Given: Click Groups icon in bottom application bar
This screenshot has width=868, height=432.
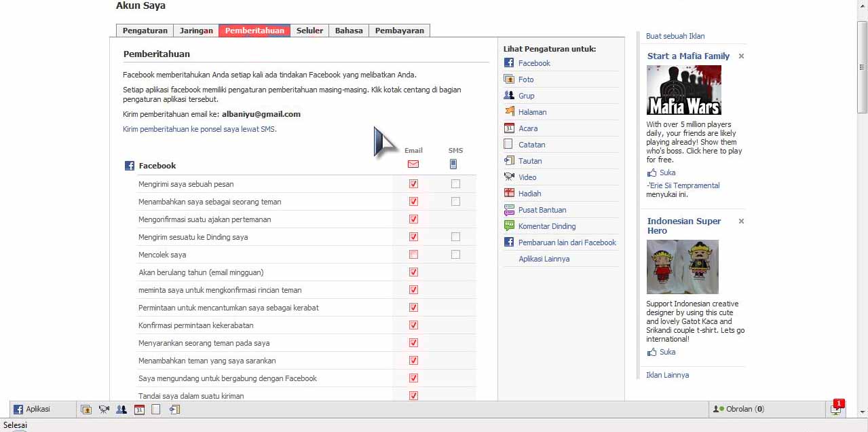Looking at the screenshot, I should [x=121, y=410].
